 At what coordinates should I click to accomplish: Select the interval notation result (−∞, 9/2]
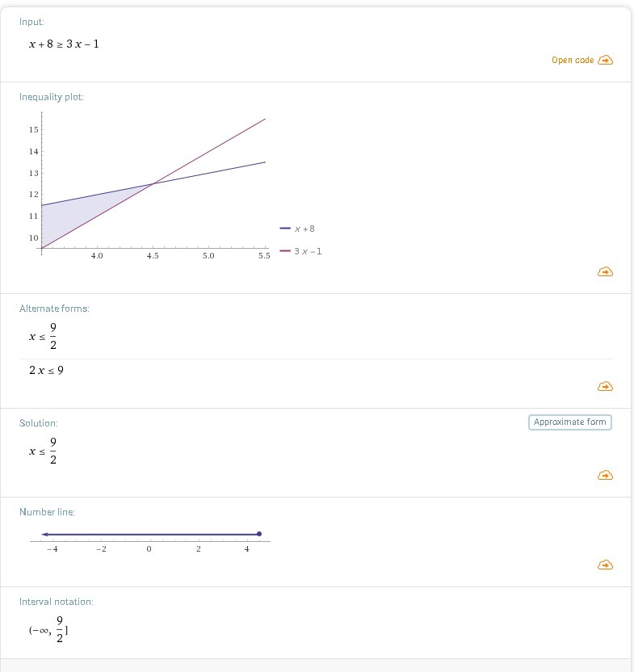(x=48, y=630)
